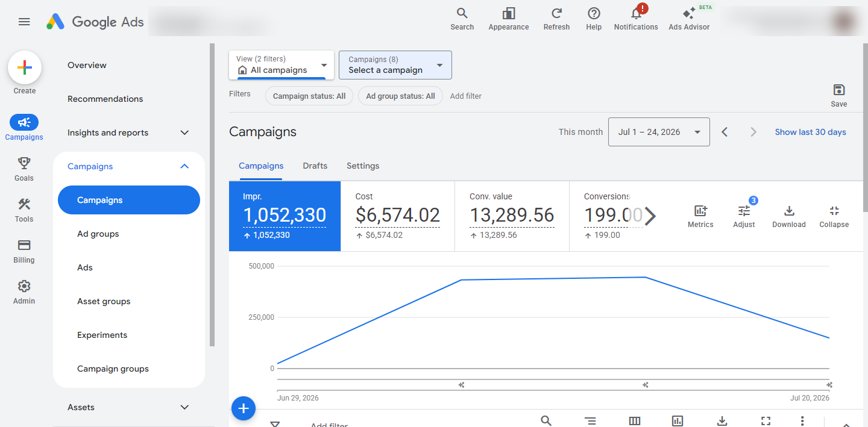Open the main hamburger menu
This screenshot has height=427, width=868.
(x=24, y=22)
